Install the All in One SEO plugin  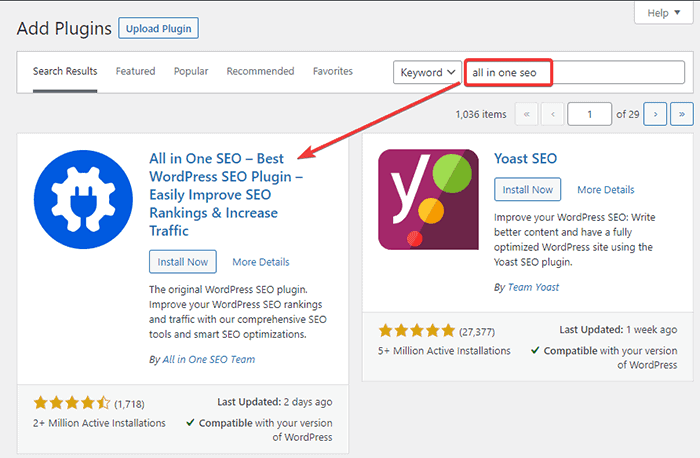pos(183,262)
